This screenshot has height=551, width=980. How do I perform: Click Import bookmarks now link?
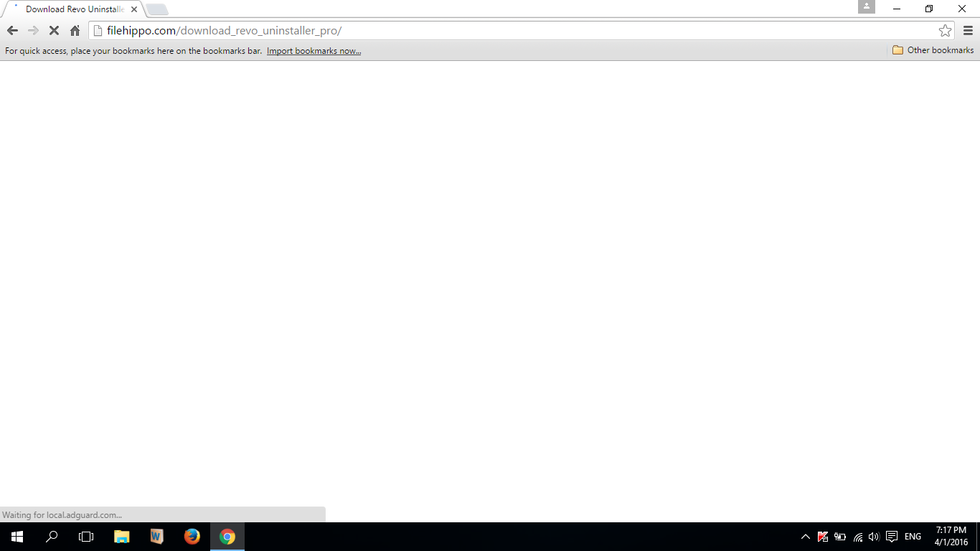coord(314,51)
